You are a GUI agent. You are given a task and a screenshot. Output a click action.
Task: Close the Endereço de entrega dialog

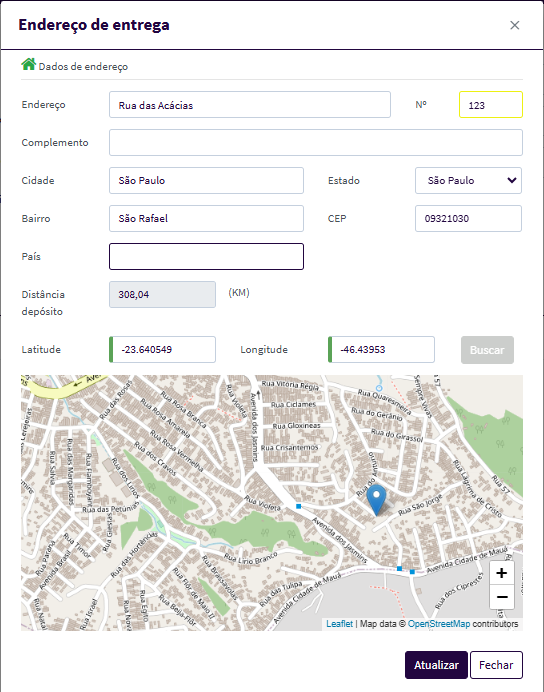514,25
